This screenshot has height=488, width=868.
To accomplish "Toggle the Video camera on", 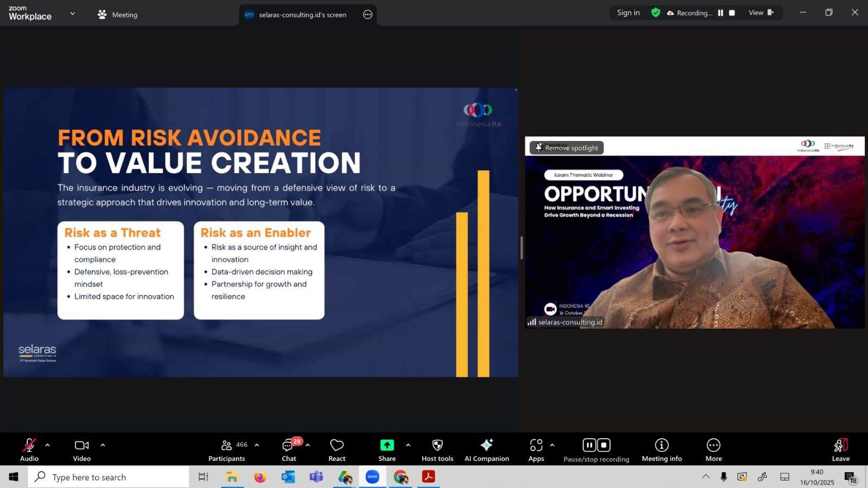I will coord(82,450).
